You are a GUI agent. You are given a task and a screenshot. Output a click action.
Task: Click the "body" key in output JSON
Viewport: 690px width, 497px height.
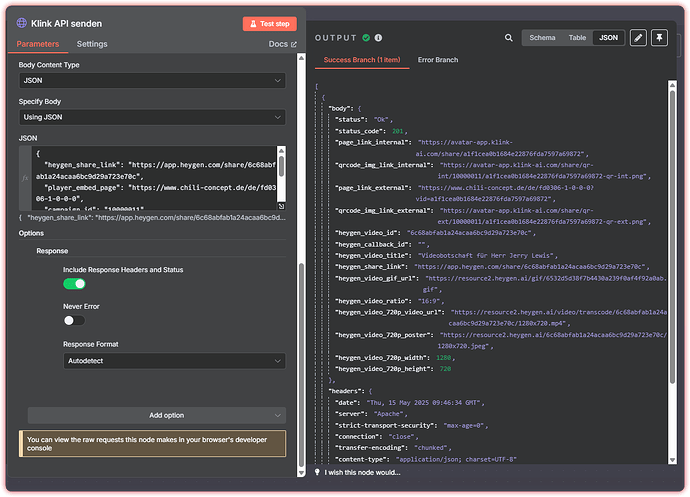pyautogui.click(x=341, y=108)
